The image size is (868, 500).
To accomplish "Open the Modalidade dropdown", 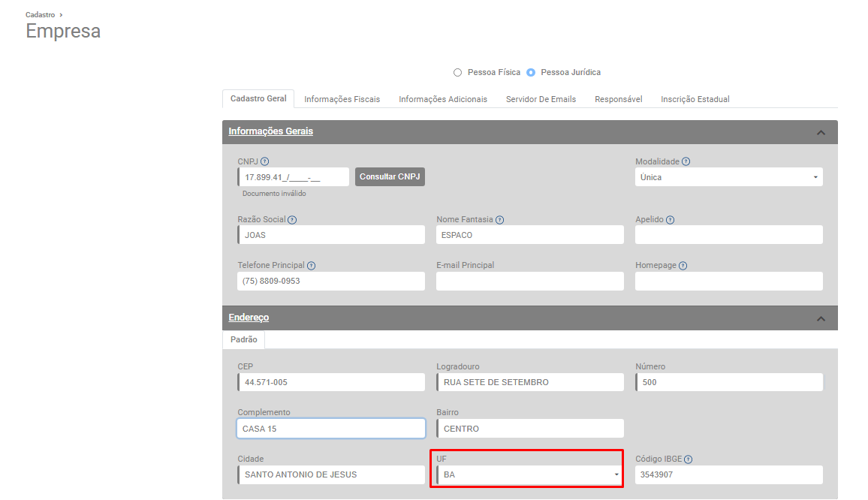I will tap(728, 177).
